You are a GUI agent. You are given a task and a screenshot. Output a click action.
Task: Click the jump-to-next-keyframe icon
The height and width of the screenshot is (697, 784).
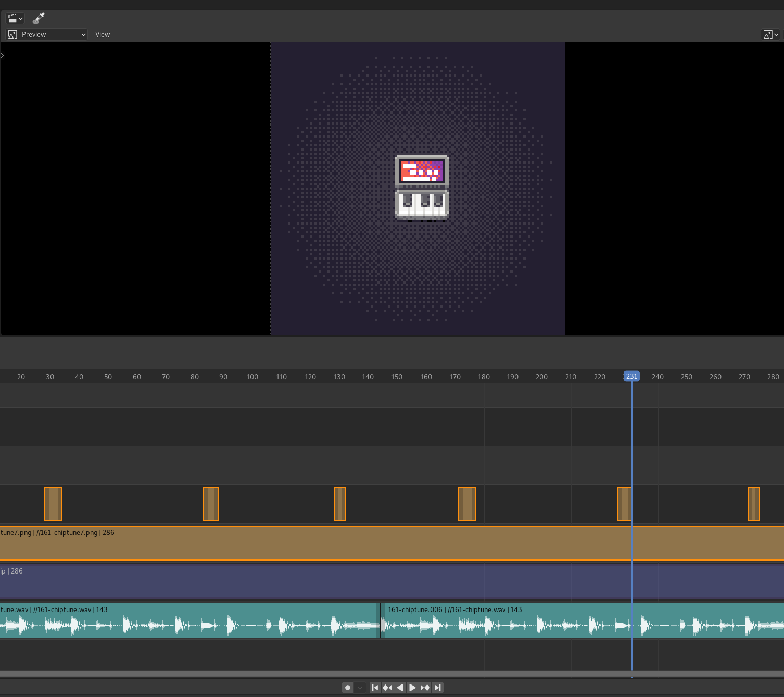click(425, 687)
